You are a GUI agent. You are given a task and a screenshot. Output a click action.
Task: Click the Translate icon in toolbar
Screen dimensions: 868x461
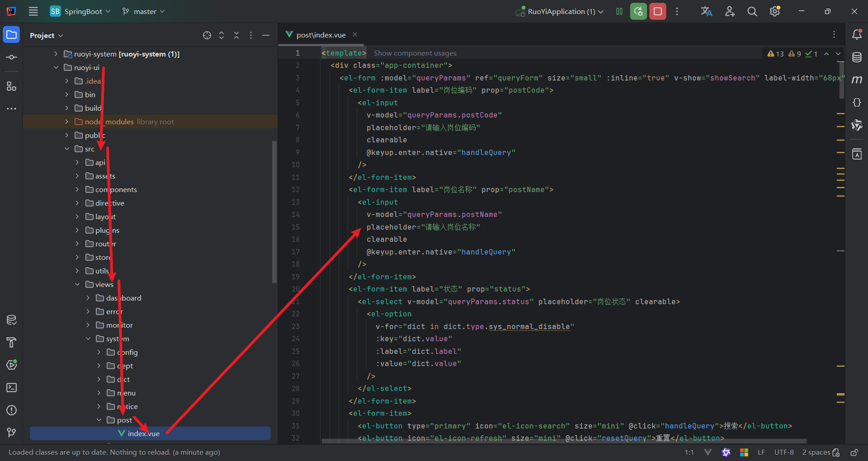tap(707, 12)
